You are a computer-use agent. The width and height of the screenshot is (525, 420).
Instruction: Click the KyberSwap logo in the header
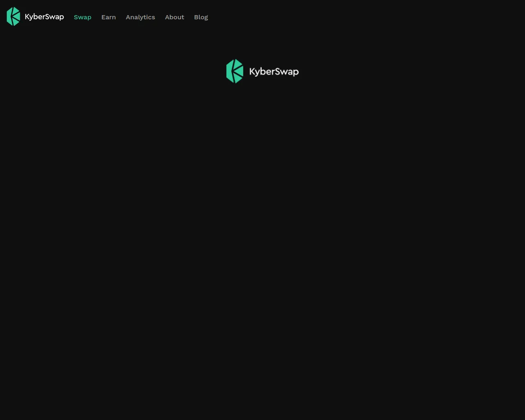pos(35,16)
